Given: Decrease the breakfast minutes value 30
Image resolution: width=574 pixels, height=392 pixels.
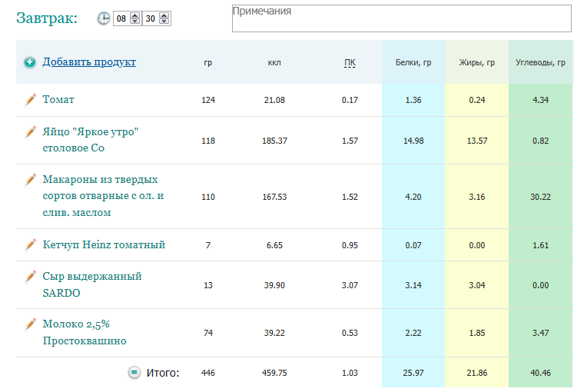Looking at the screenshot, I should click(164, 22).
